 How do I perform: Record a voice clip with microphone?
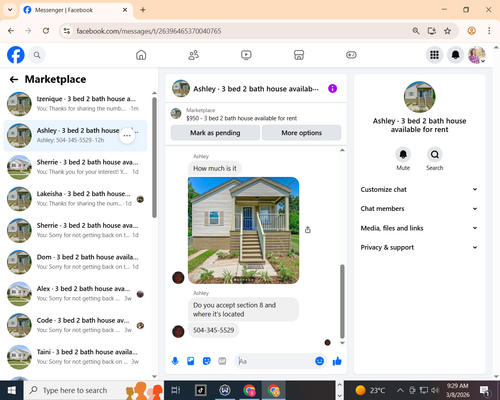(175, 361)
